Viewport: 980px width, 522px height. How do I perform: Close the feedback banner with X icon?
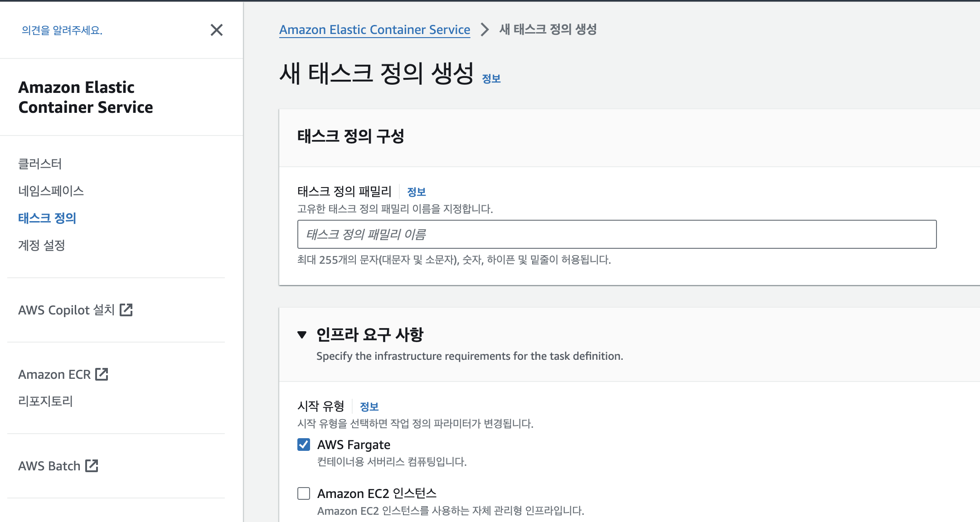tap(217, 30)
